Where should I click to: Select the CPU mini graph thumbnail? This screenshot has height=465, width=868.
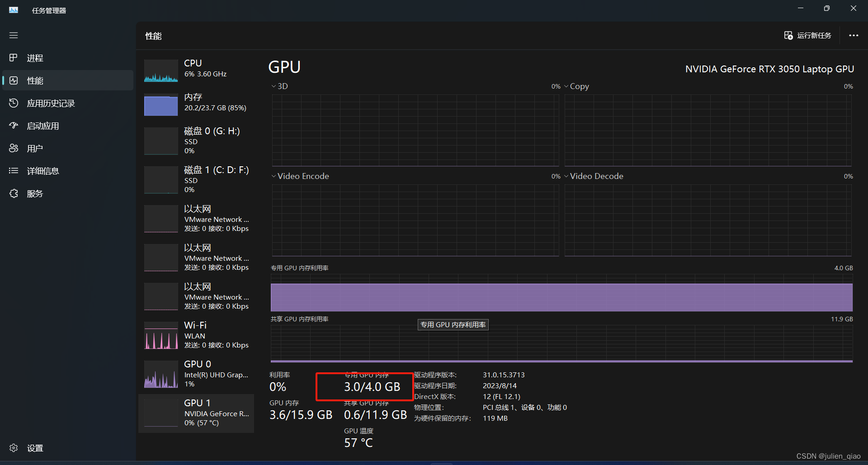tap(161, 70)
